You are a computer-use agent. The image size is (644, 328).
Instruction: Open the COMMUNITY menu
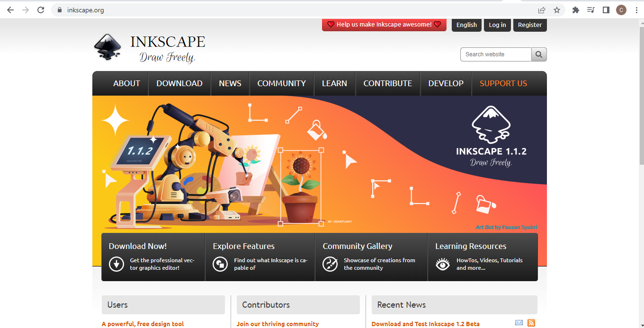282,83
